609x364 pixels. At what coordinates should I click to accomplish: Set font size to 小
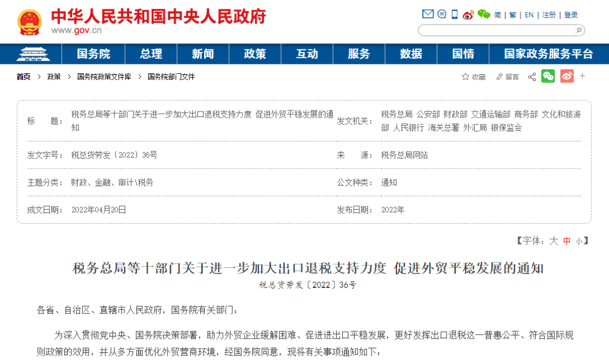[x=579, y=241]
